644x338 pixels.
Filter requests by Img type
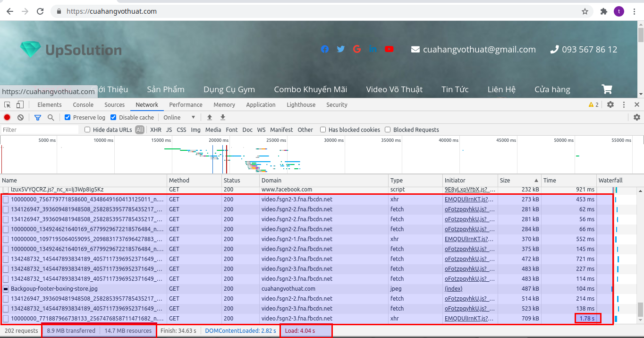pos(195,130)
